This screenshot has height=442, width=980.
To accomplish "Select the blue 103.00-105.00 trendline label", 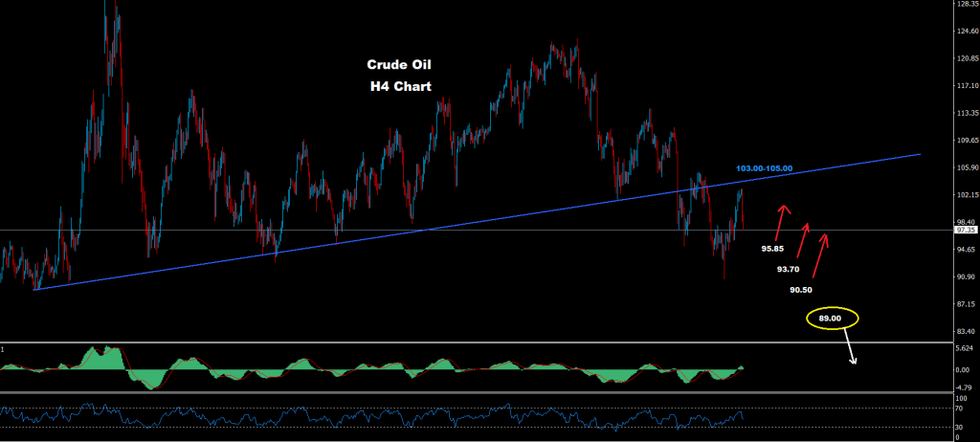I will tap(764, 168).
